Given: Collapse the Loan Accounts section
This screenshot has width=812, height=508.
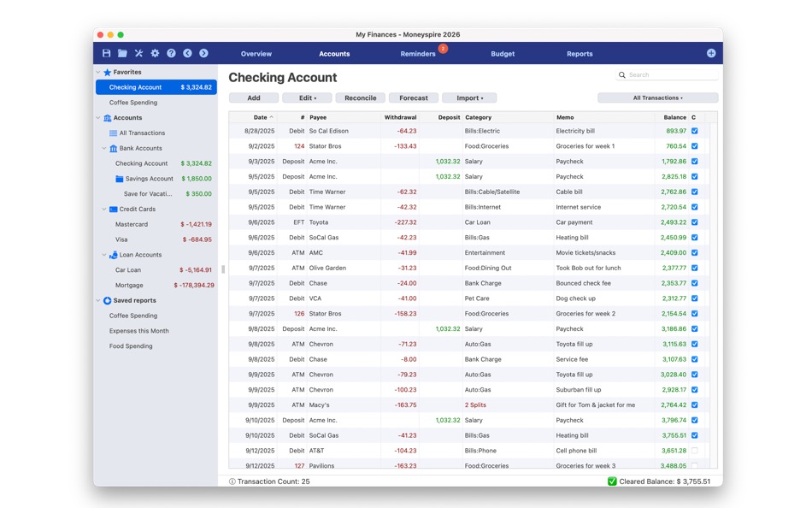Looking at the screenshot, I should [103, 254].
